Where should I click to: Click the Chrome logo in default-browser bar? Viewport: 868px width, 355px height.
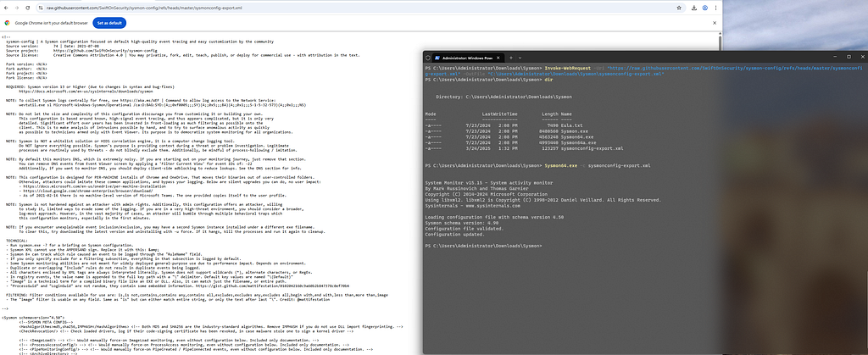tap(7, 23)
